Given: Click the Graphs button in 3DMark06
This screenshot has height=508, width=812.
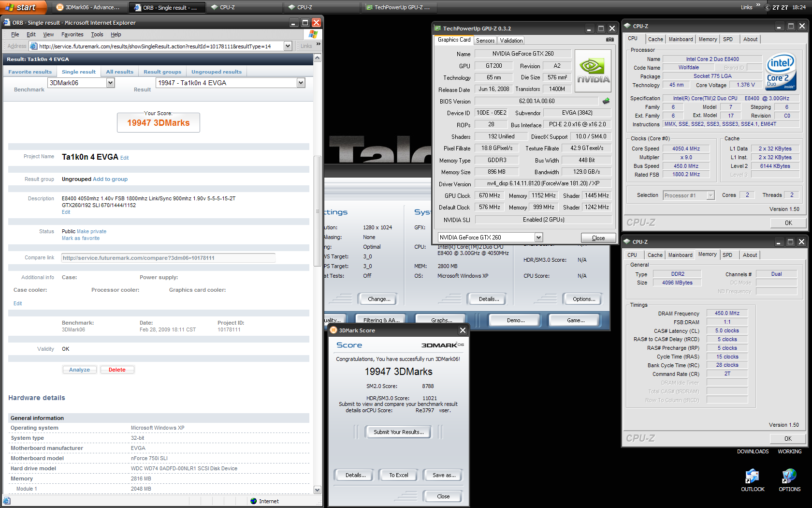Looking at the screenshot, I should 442,320.
